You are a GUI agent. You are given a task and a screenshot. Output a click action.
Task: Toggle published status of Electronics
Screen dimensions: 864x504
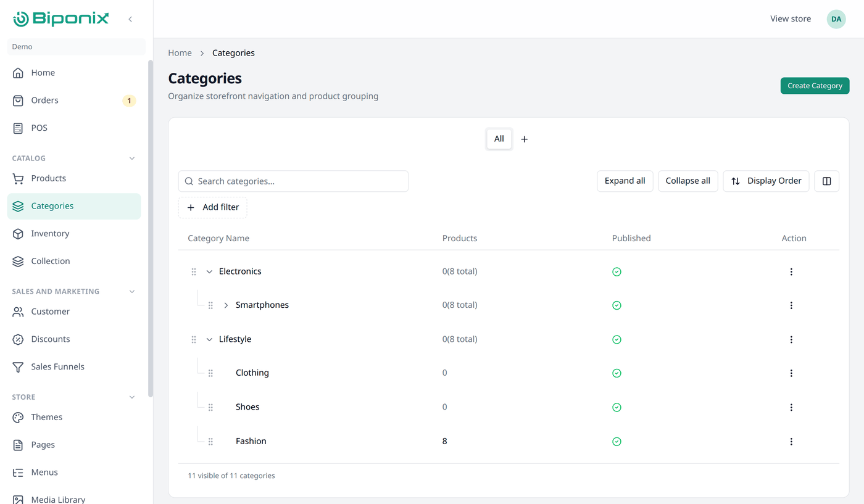click(x=617, y=272)
